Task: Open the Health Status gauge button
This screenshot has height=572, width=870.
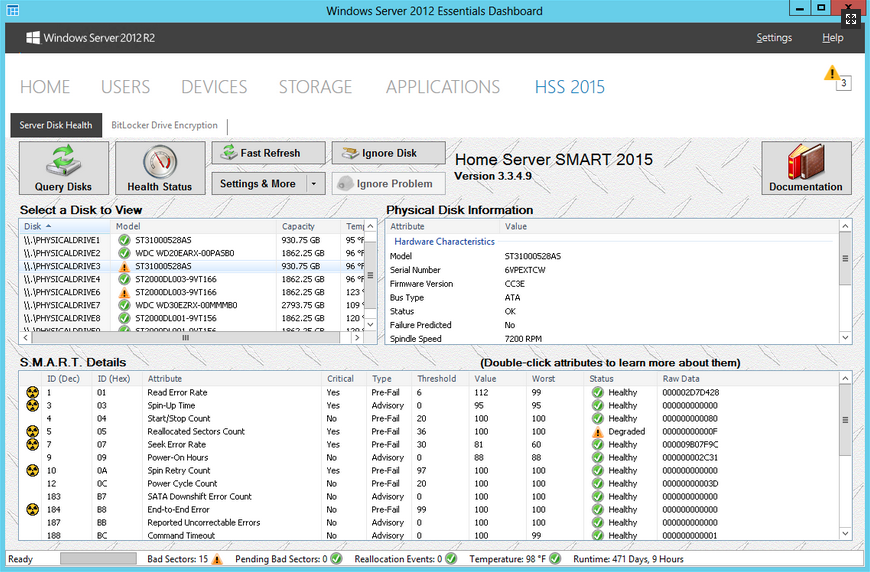Action: (160, 168)
